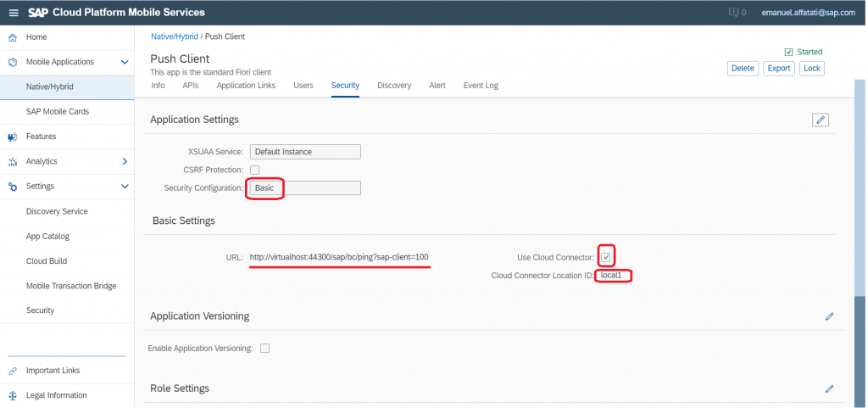Edit Application Settings with pencil icon

tap(821, 120)
